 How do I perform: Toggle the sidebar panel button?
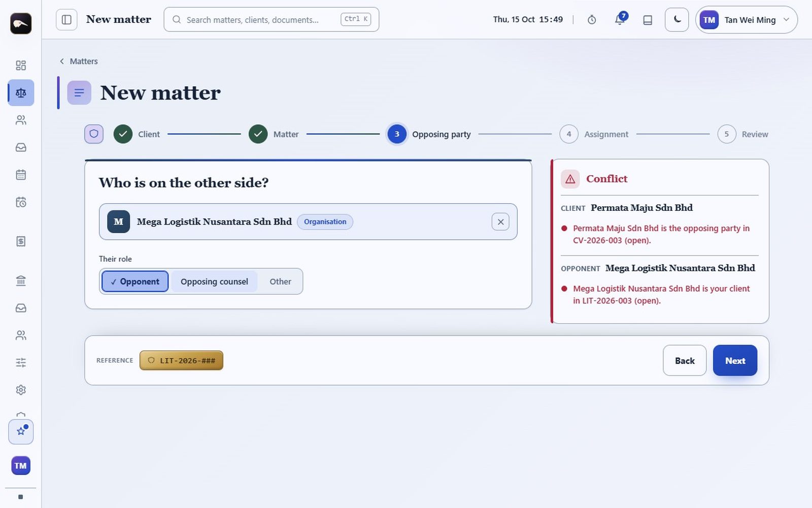coord(66,20)
